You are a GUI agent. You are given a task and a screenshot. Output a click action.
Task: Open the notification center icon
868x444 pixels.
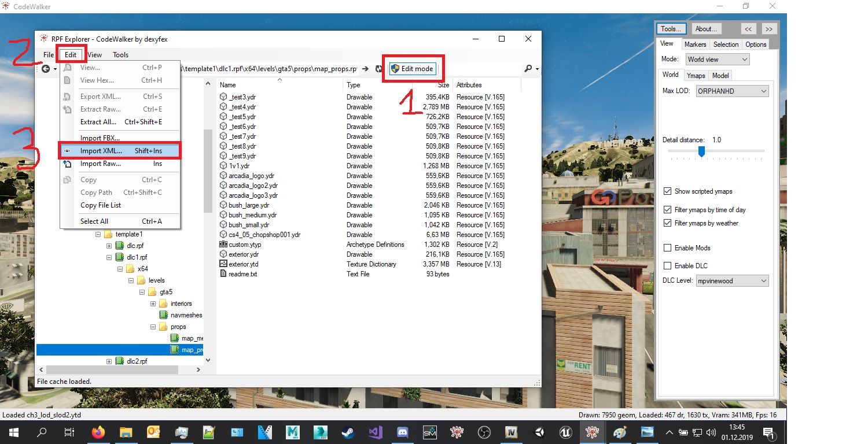770,432
